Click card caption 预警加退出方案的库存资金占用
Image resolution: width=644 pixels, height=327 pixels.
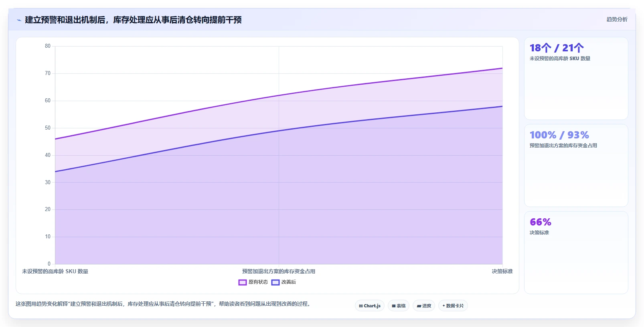563,146
